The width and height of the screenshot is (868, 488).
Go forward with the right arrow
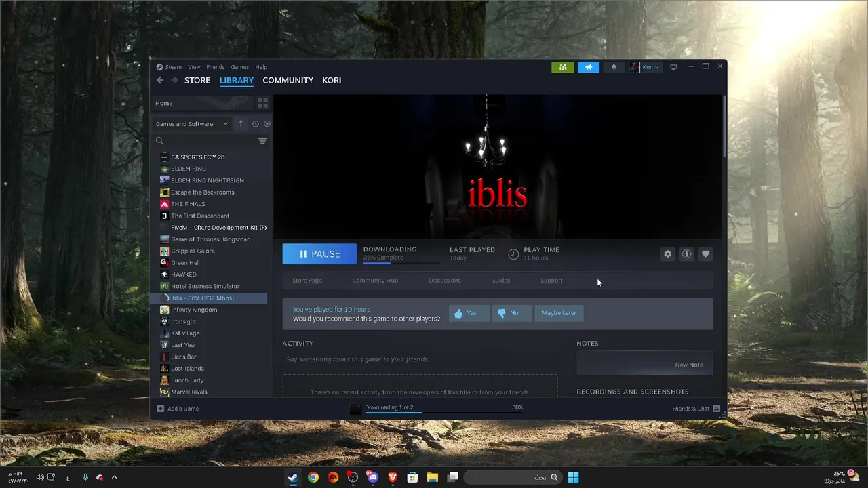(174, 80)
